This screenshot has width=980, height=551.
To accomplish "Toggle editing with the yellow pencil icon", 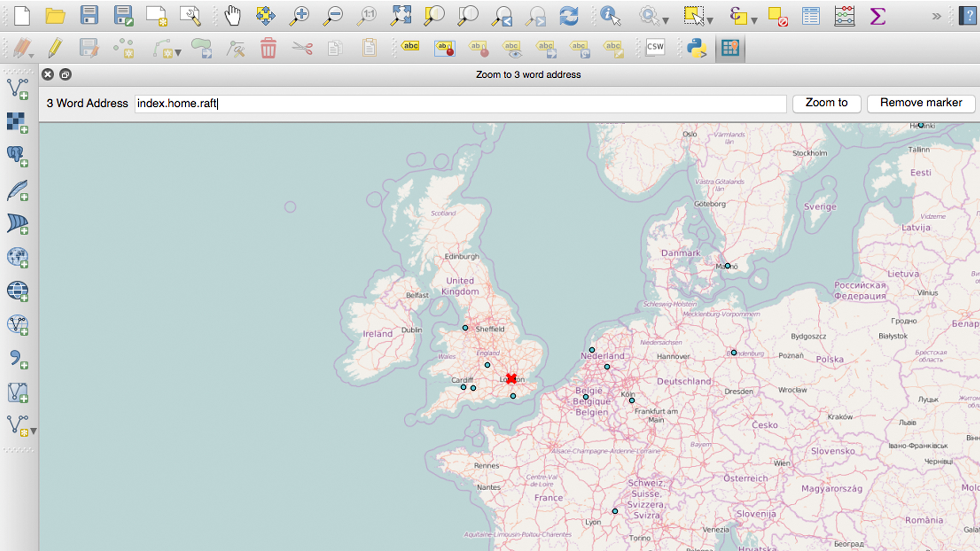I will click(55, 48).
